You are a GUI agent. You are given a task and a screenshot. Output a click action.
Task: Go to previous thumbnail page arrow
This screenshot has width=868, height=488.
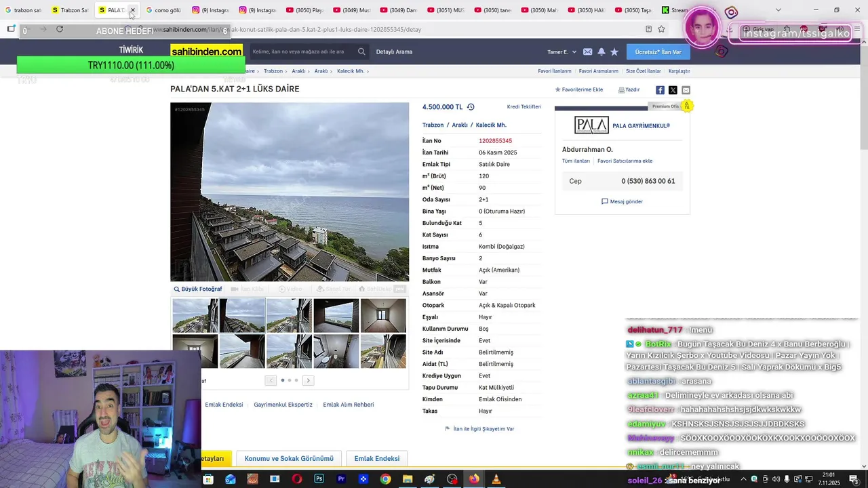click(271, 380)
